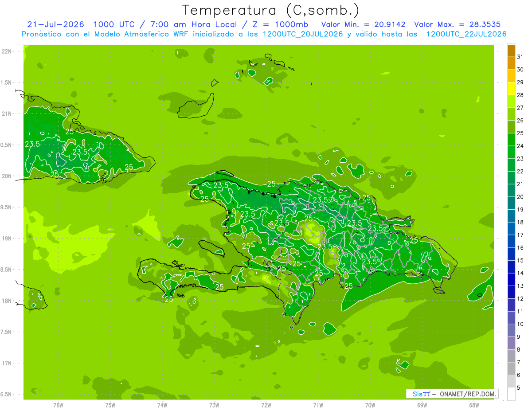Click the top orange-brown colorbar swatch above 31
Image resolution: width=532 pixels, height=411 pixels.
point(511,51)
